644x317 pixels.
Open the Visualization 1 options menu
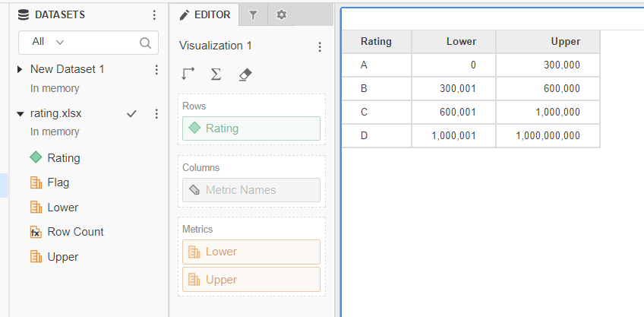(x=319, y=46)
